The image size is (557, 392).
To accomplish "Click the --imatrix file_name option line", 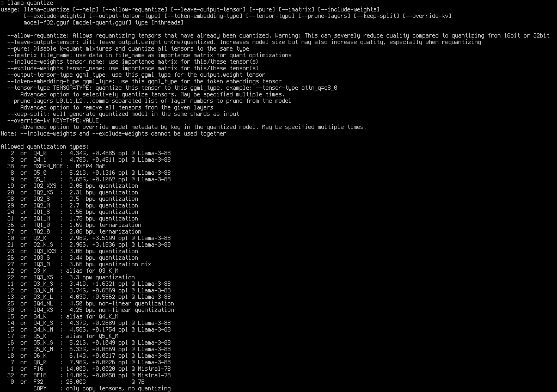I will pos(149,56).
